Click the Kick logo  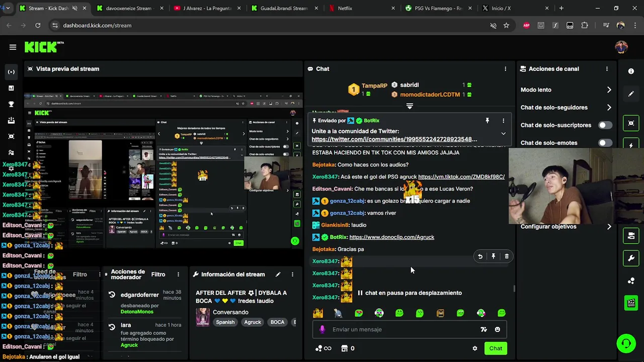[43, 47]
